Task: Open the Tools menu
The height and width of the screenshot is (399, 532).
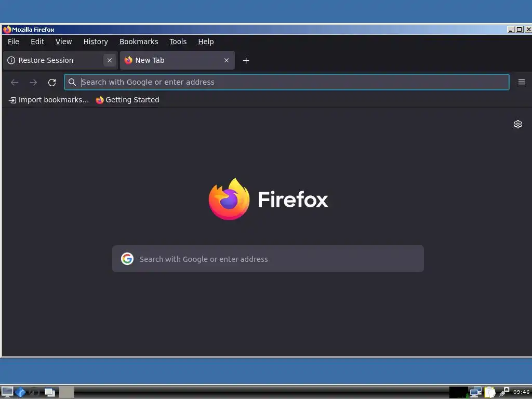Action: tap(178, 42)
